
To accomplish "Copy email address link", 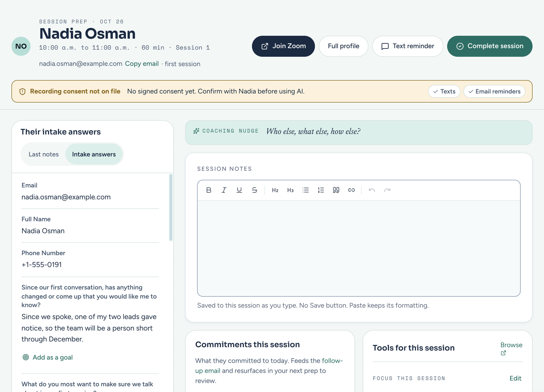I will tap(142, 64).
